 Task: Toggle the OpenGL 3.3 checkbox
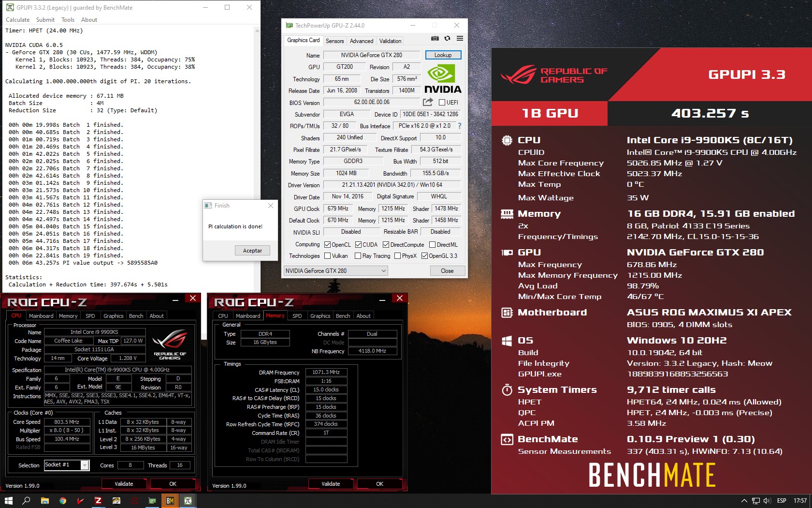pos(424,256)
